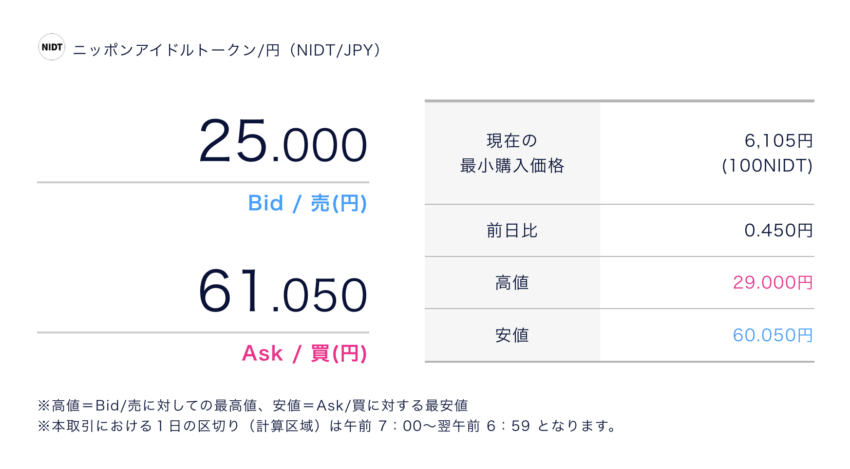The image size is (850, 469).
Task: Click the footnote about 午前 7:00 day boundary
Action: 328,426
